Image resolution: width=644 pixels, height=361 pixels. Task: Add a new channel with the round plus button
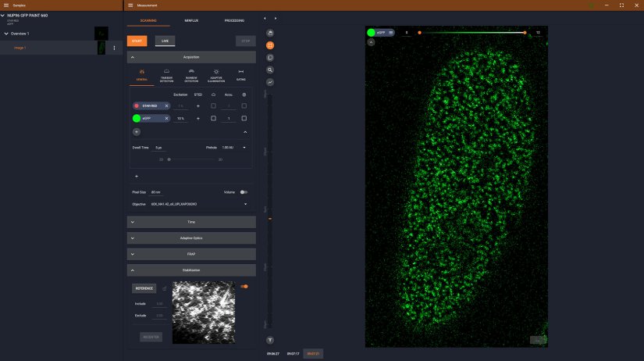pyautogui.click(x=137, y=132)
